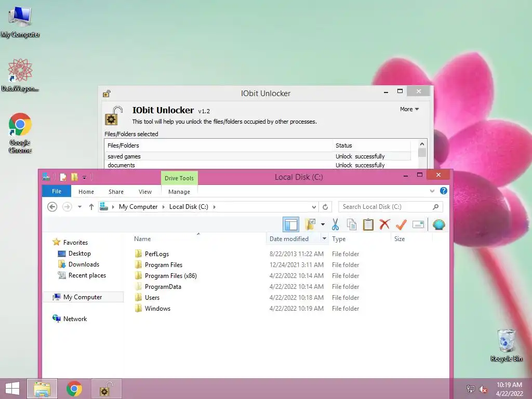Open the address bar history dropdown
The image size is (532, 399).
[x=314, y=207]
